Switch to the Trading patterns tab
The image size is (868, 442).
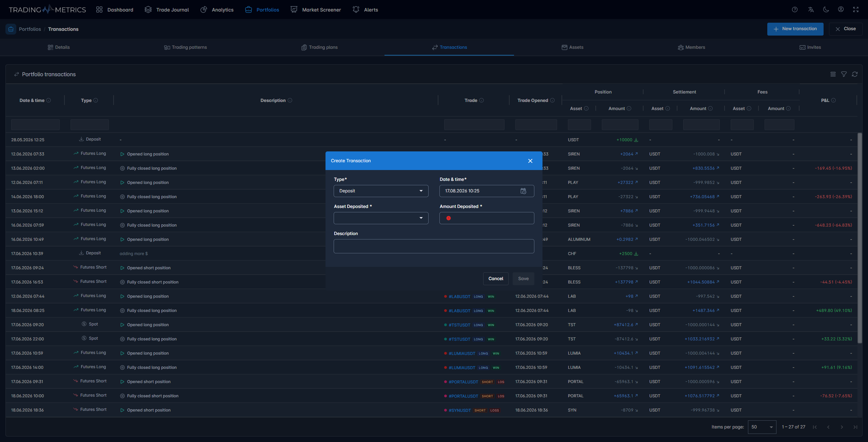pos(185,47)
